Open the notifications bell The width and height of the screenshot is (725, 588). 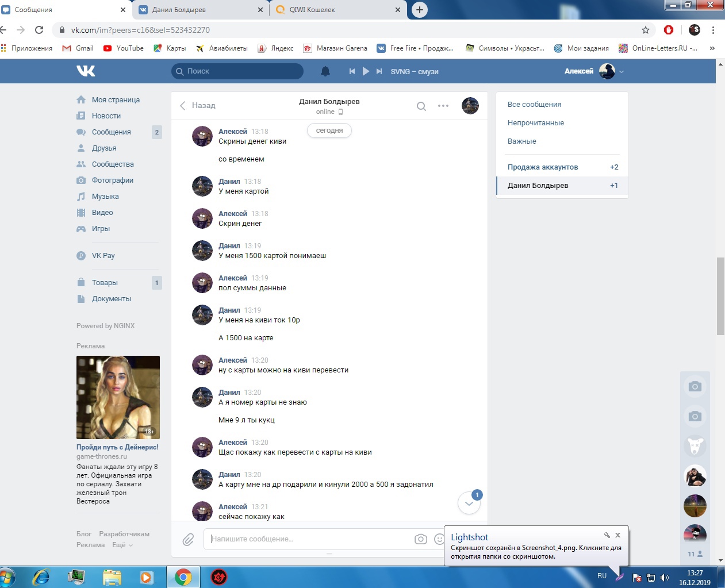tap(325, 71)
